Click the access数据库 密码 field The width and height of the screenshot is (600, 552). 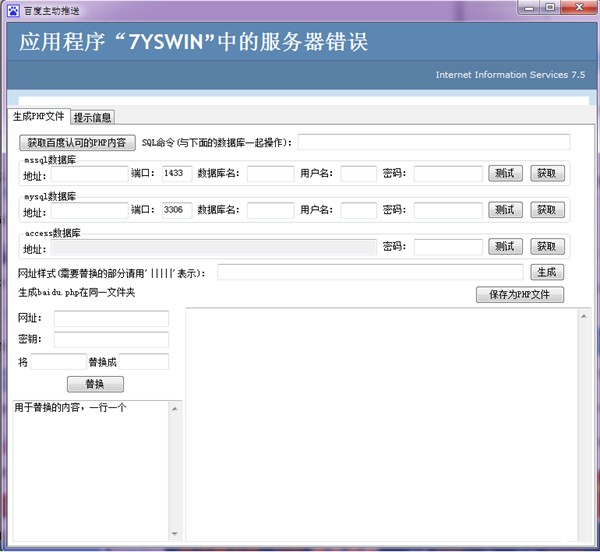[x=447, y=247]
